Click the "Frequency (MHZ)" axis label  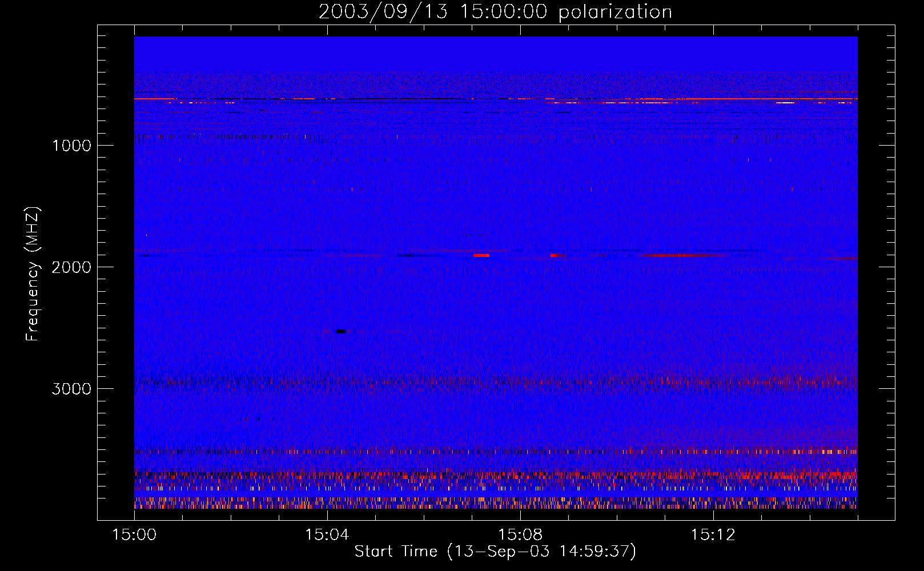(33, 274)
